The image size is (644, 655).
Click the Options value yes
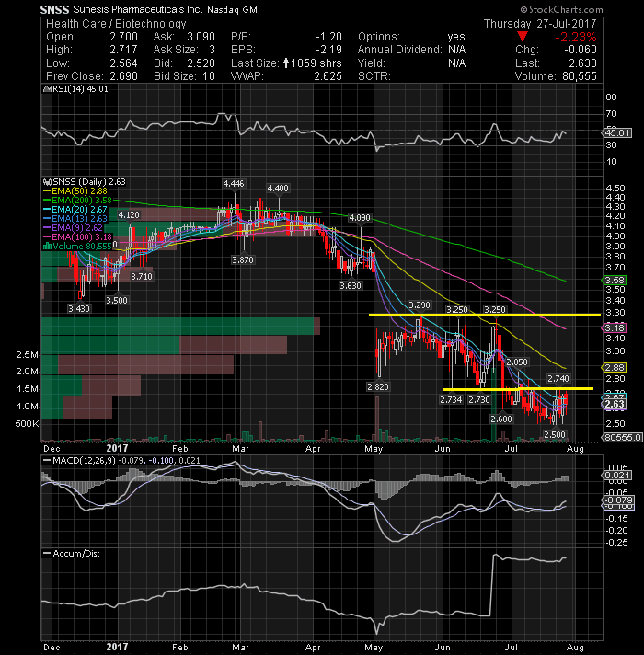tap(456, 37)
